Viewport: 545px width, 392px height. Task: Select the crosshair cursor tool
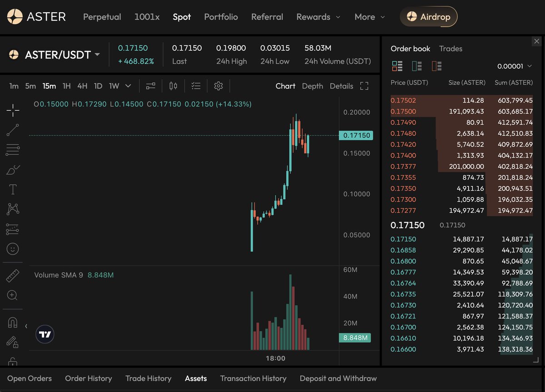[12, 110]
